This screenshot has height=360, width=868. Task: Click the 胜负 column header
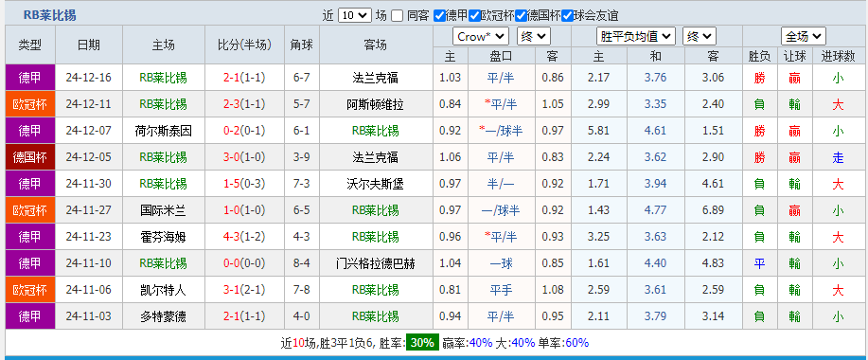point(759,56)
